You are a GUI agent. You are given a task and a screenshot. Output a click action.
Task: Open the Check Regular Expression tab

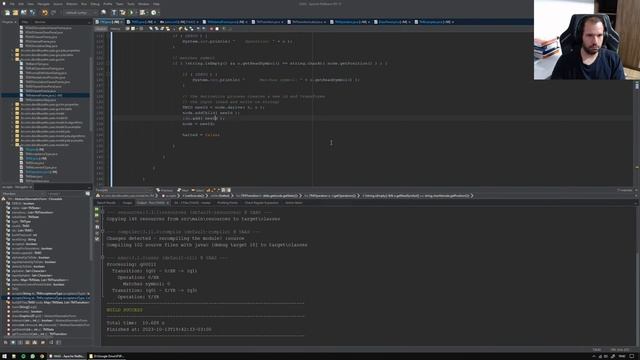[x=261, y=203]
